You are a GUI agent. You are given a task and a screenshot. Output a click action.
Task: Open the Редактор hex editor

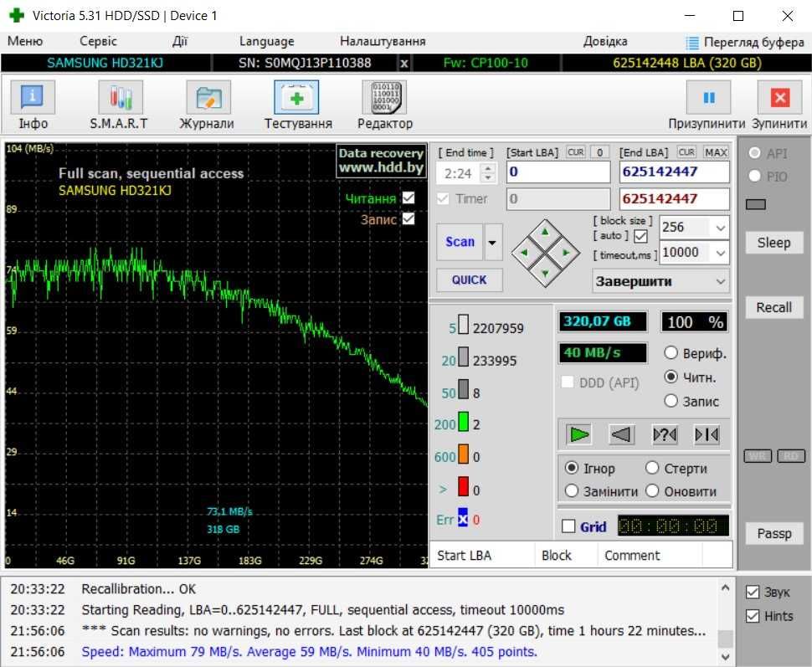pos(384,97)
